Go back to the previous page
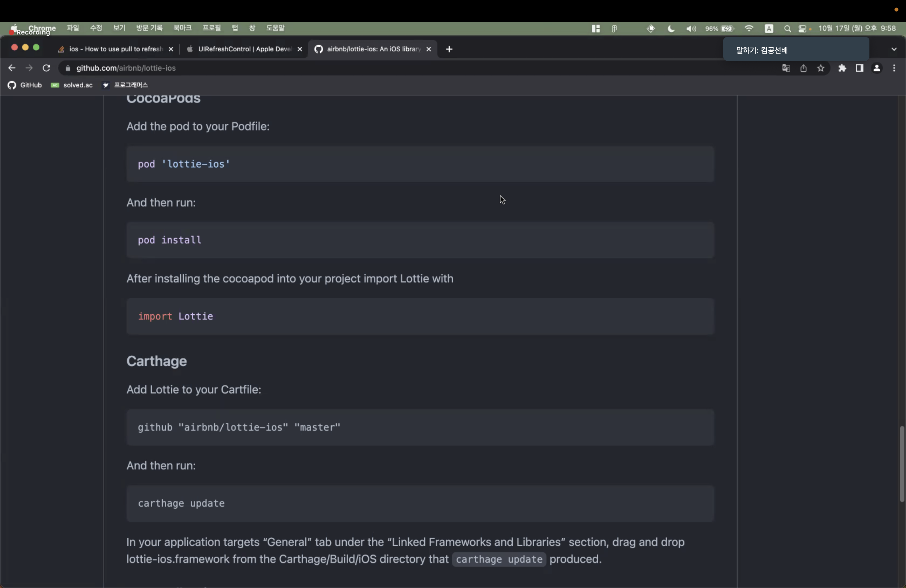 [12, 68]
